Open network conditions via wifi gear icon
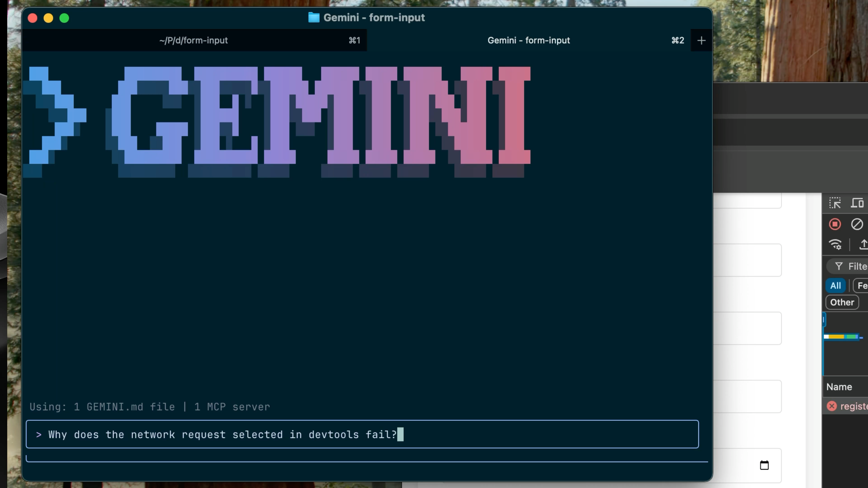 (x=835, y=244)
